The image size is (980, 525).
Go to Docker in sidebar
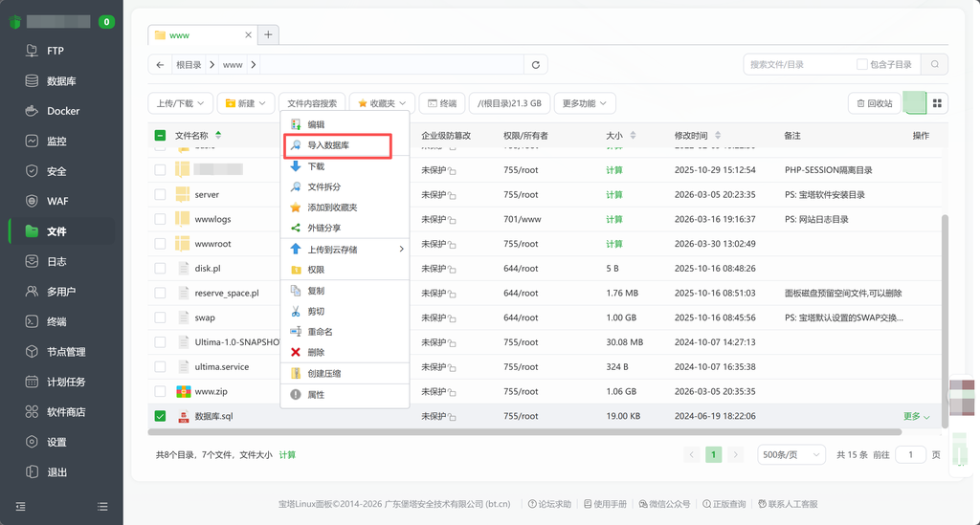pos(63,111)
